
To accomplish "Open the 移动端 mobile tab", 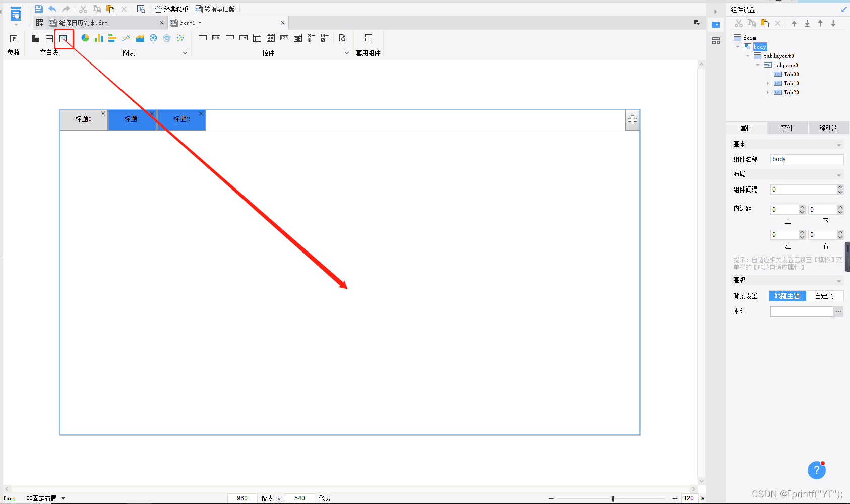I will point(829,128).
